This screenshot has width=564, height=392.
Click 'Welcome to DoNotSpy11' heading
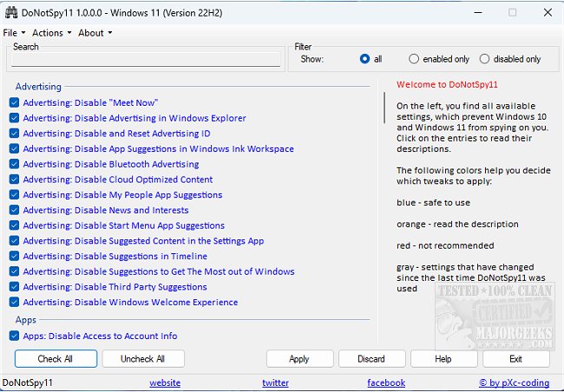coord(447,85)
